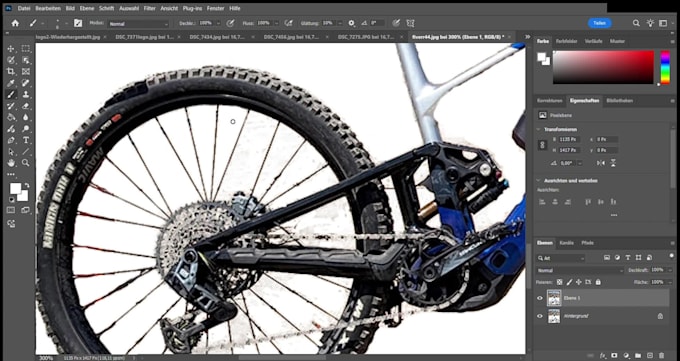Open the search magnifier icon
680x361 pixels.
tap(636, 23)
